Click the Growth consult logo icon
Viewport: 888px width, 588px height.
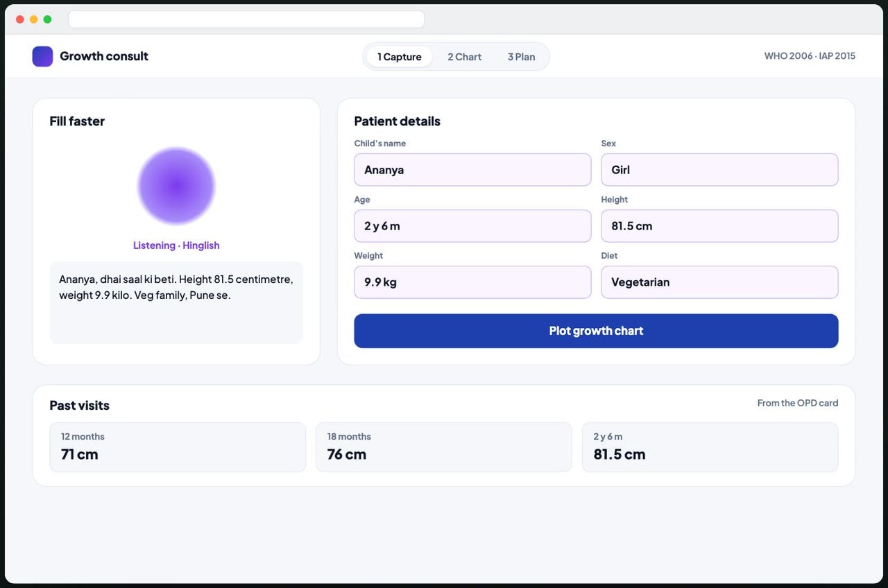coord(42,56)
